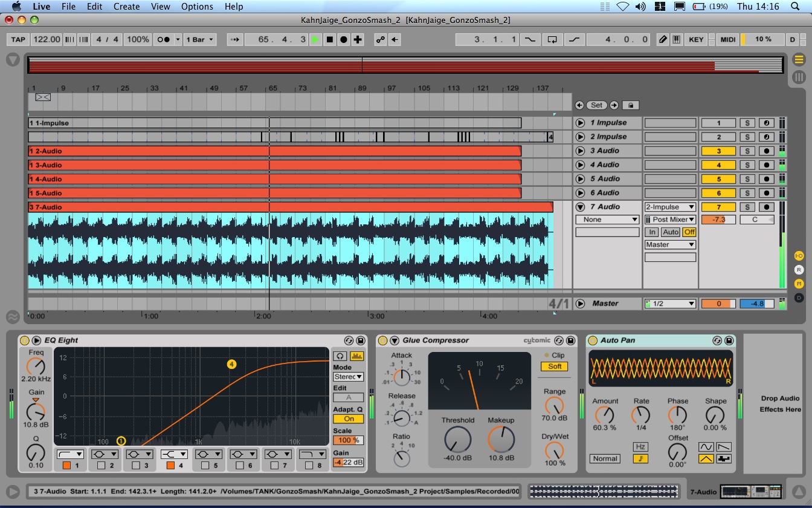Click the Stop button in transport
This screenshot has height=508, width=812.
(329, 39)
